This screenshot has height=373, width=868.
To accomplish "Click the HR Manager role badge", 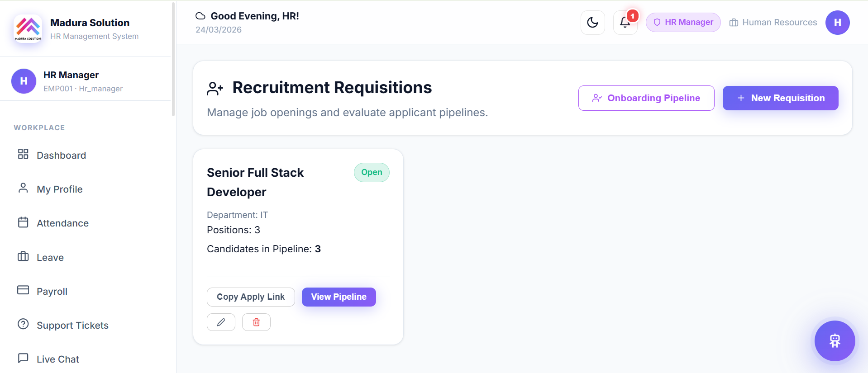I will tap(683, 22).
